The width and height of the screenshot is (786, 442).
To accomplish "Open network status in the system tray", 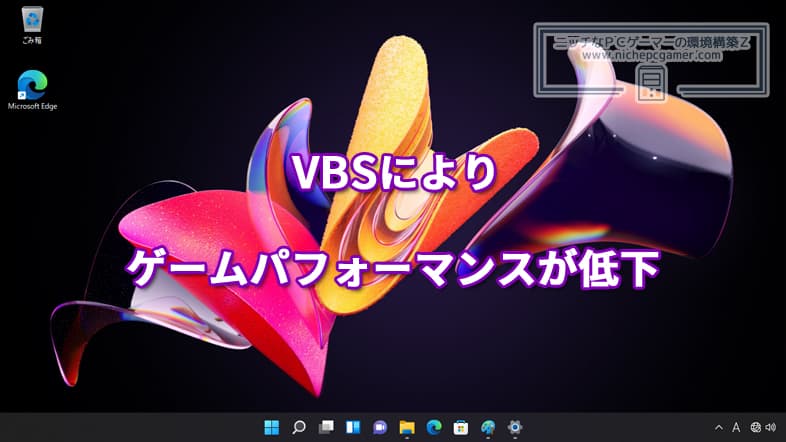I will click(x=755, y=427).
